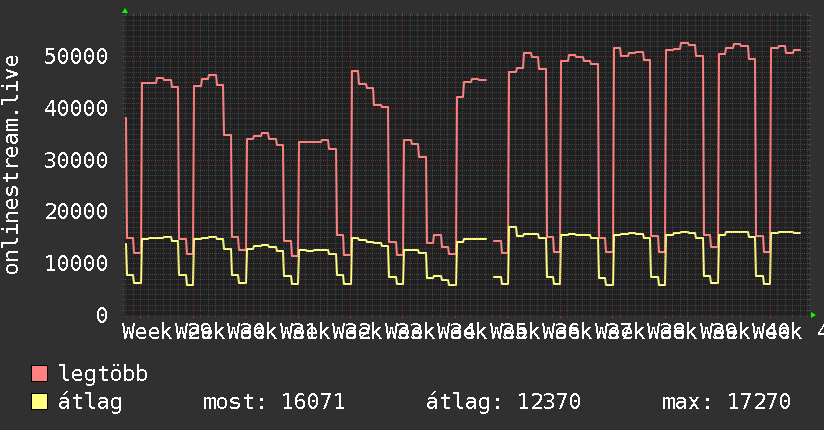Click the 'most: 16071' value
This screenshot has height=430, width=824.
tap(274, 402)
